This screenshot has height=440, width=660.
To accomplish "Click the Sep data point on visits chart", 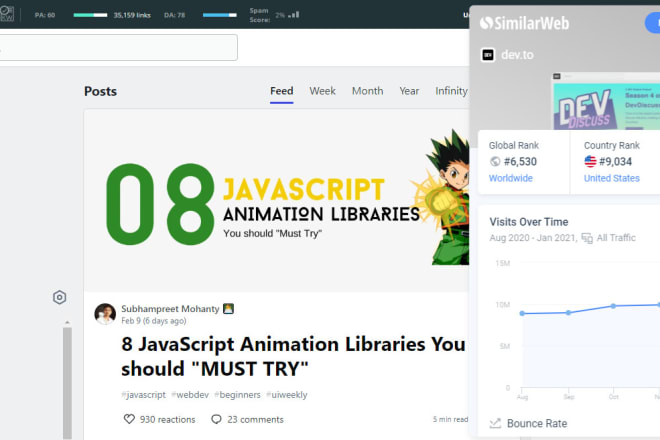I will (x=568, y=312).
